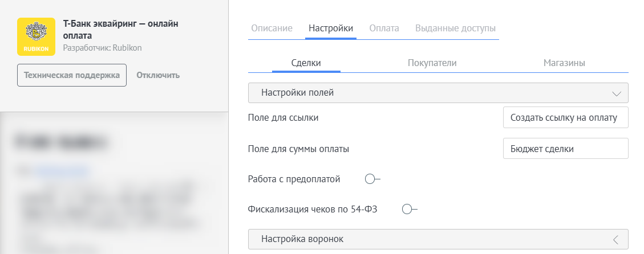Click the Фискализация чеков по 54-ФЗ label

point(313,210)
